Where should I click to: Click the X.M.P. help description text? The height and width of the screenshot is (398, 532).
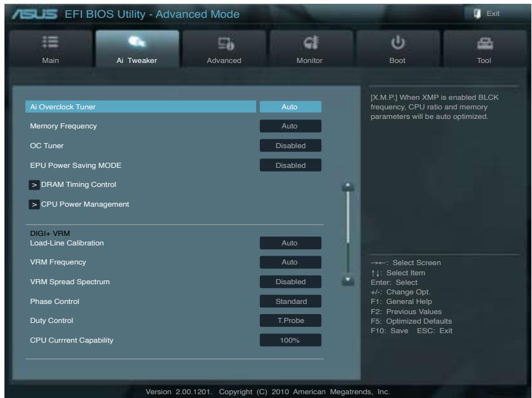(x=434, y=107)
